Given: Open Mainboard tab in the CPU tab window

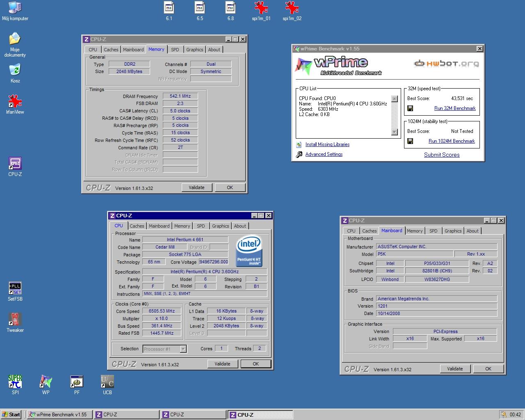Looking at the screenshot, I should click(159, 226).
